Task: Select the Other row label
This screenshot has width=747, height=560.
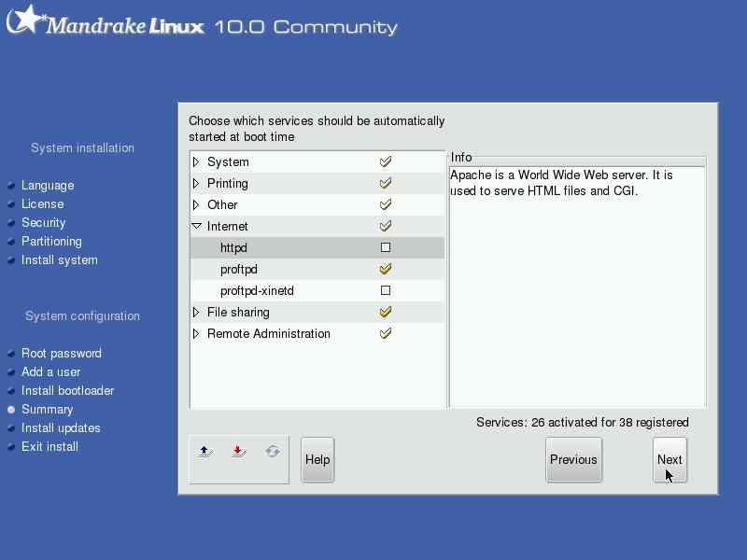Action: point(222,205)
